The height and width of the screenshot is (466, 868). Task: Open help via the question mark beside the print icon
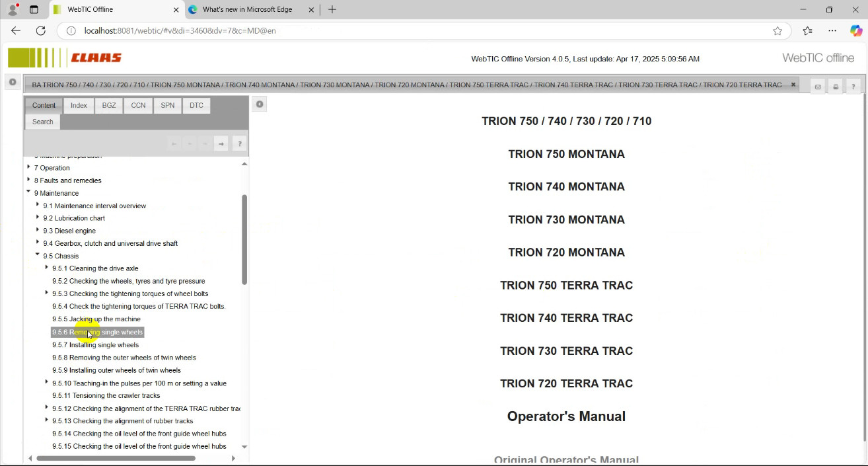[853, 87]
